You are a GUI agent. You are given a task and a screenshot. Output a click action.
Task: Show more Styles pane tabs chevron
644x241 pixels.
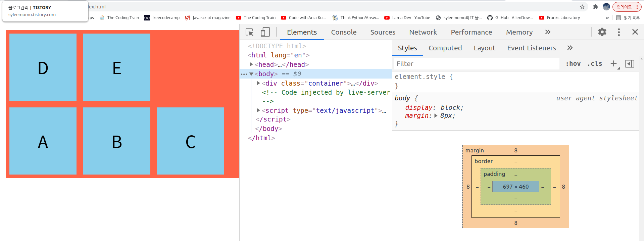tap(570, 48)
